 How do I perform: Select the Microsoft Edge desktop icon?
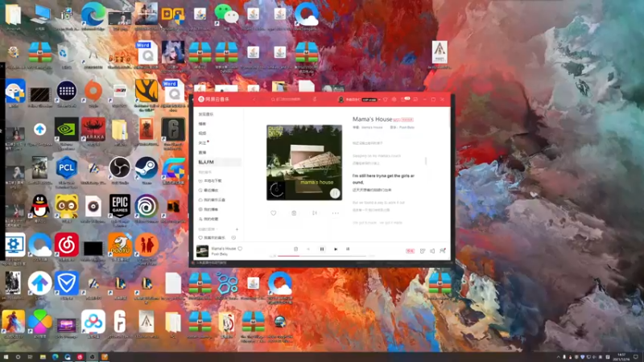pos(93,15)
